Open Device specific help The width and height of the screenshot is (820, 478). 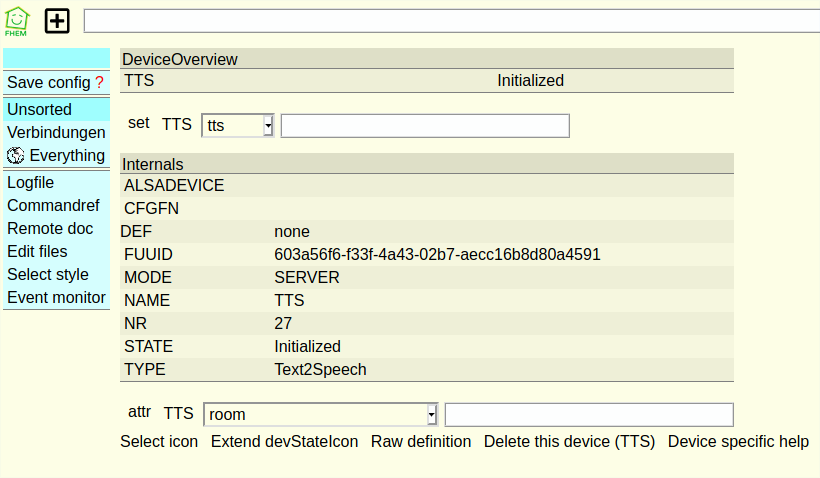(x=738, y=442)
